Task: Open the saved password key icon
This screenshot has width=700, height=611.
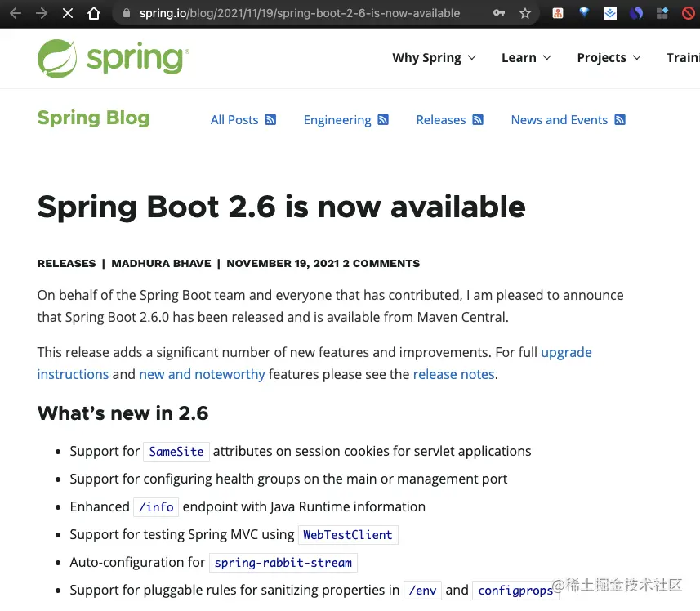Action: (499, 13)
